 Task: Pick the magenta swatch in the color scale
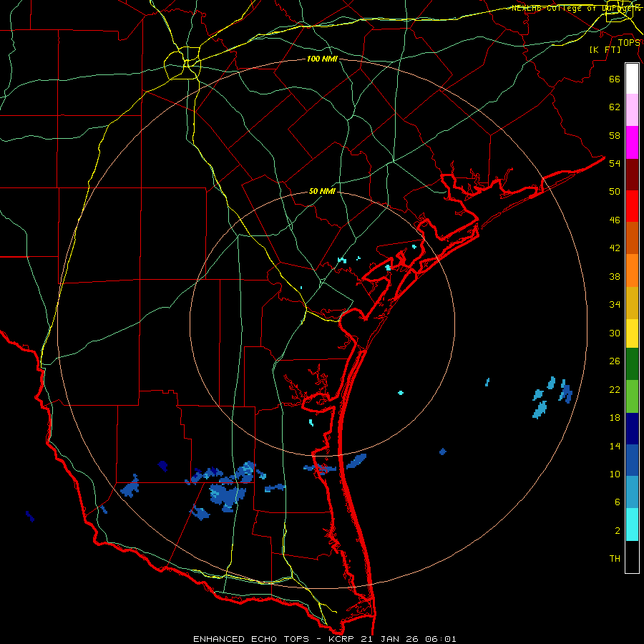[x=632, y=142]
